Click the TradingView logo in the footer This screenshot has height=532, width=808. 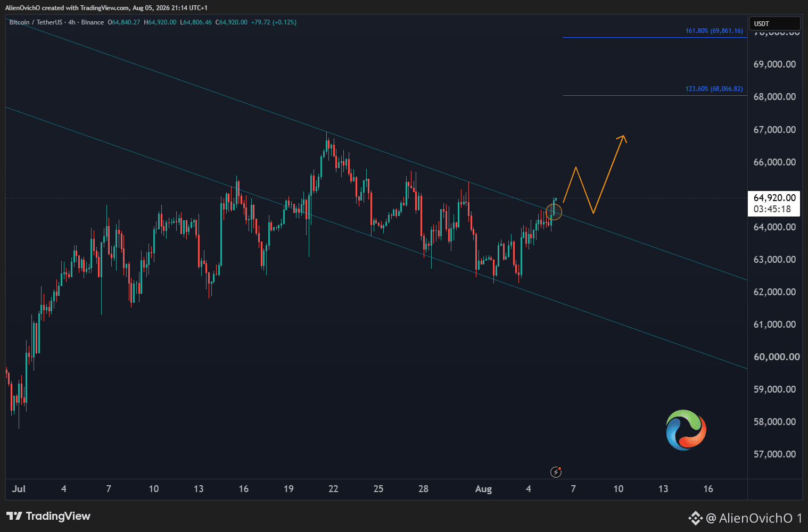coord(48,516)
